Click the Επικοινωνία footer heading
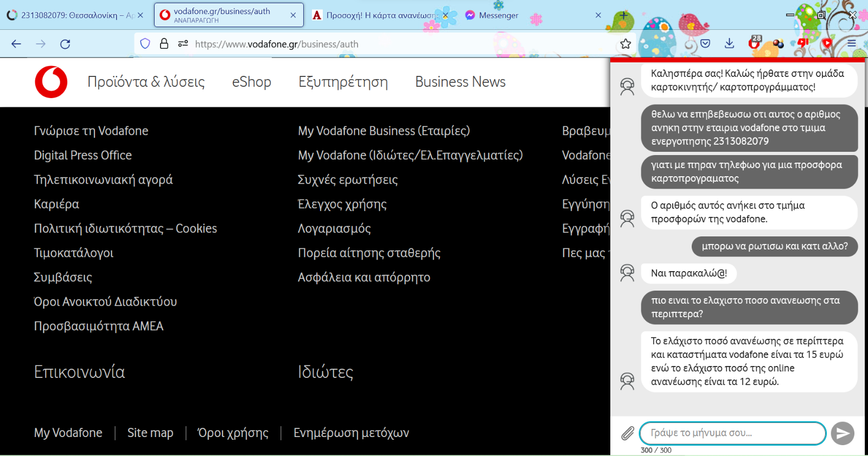Screen dimensions: 868x456 pyautogui.click(x=79, y=372)
